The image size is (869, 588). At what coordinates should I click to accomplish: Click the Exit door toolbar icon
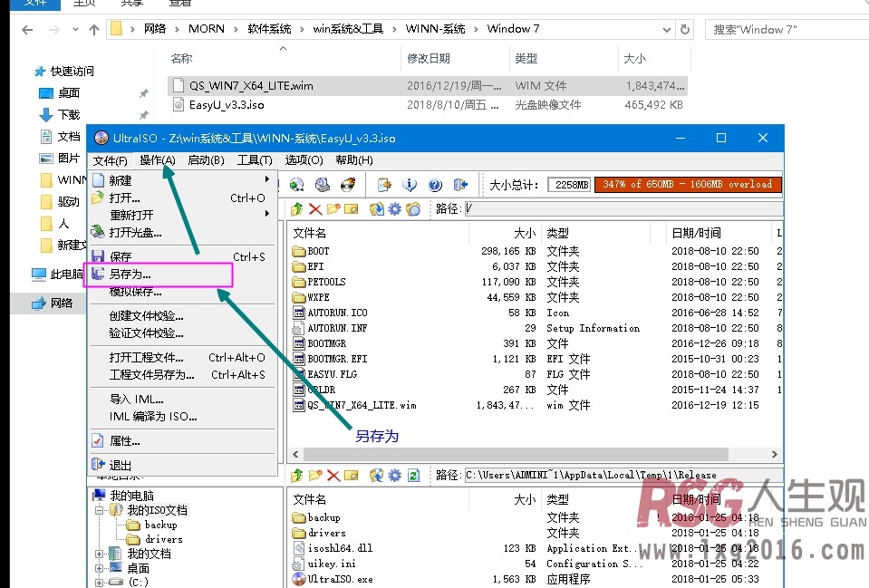click(460, 185)
